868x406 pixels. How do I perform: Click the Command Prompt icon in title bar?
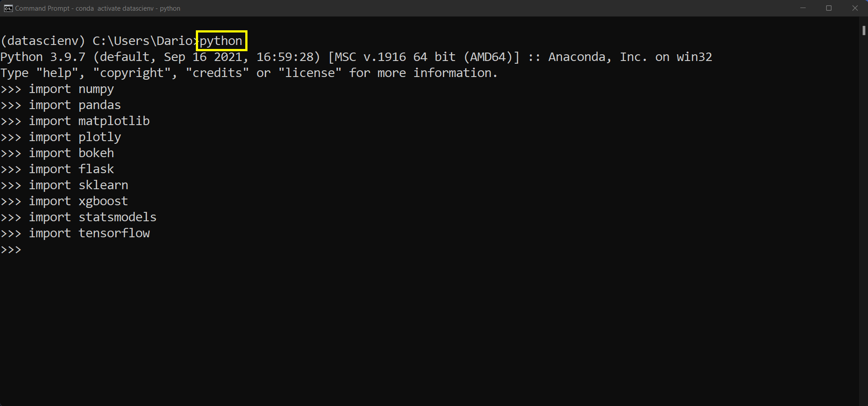(x=8, y=8)
